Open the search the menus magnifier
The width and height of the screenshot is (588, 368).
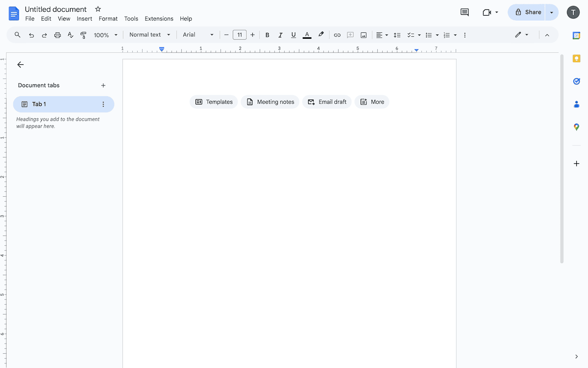(18, 35)
